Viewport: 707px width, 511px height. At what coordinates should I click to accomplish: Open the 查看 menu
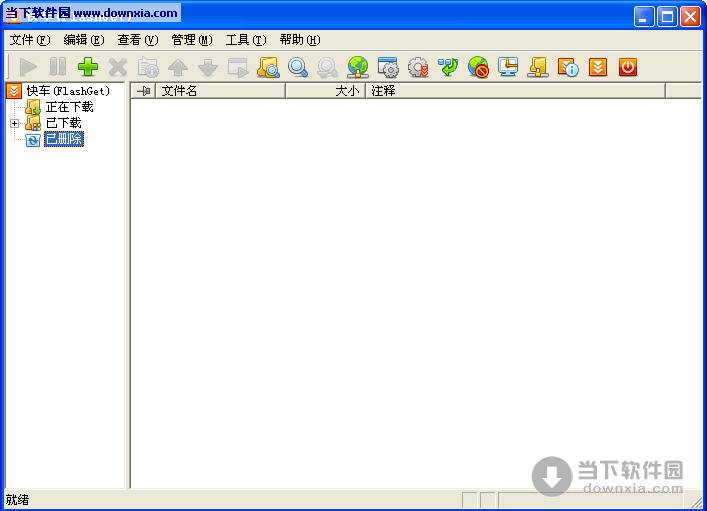pyautogui.click(x=137, y=40)
